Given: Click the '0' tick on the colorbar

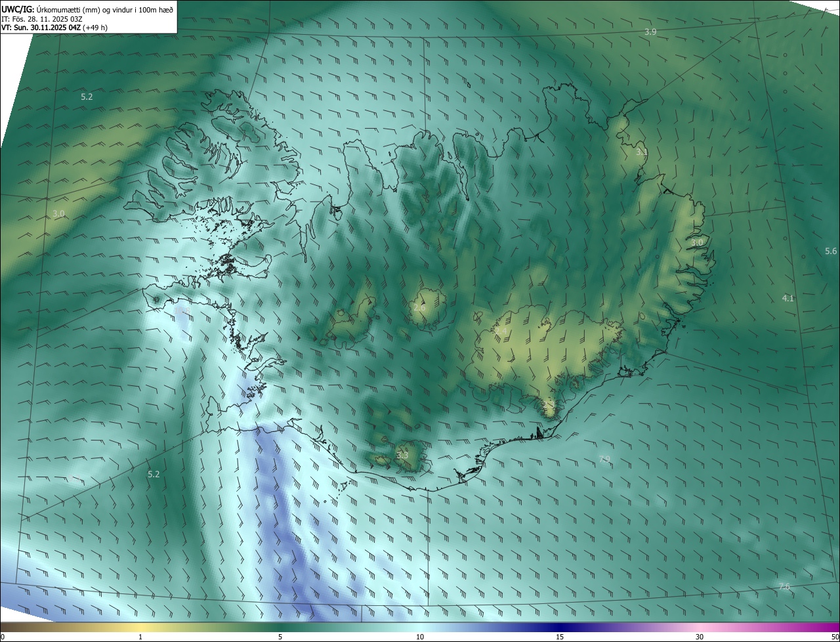Looking at the screenshot, I should (3, 637).
